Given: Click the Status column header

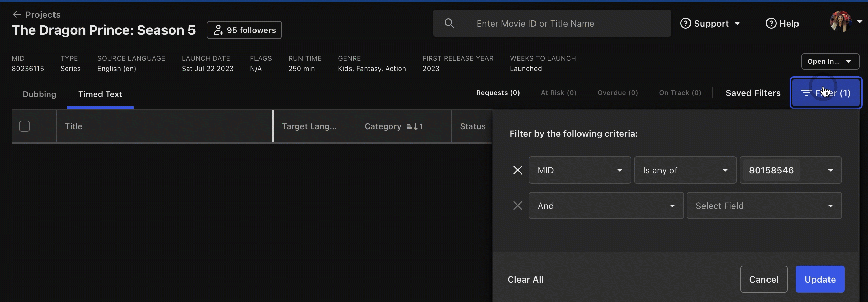Looking at the screenshot, I should 472,126.
